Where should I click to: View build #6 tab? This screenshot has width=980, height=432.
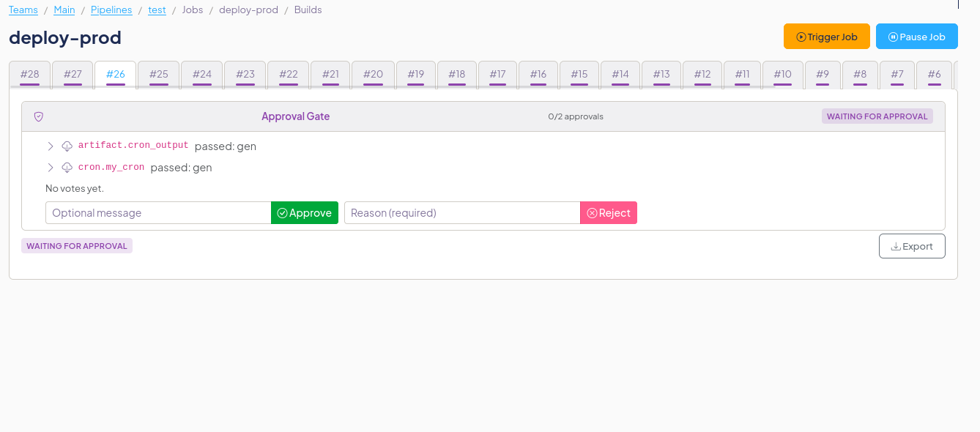[934, 75]
